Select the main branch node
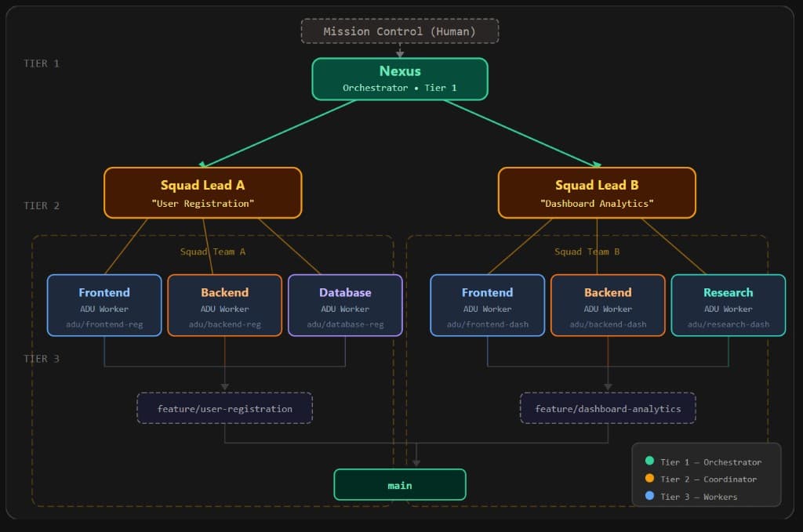Screen dimensions: 803x532 click(399, 484)
